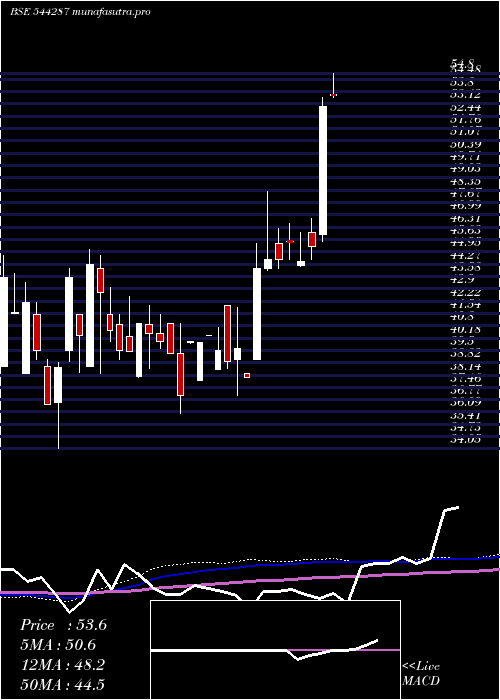500x700 pixels.
Task: Select the 49.71 price axis label
Action: pos(465,157)
